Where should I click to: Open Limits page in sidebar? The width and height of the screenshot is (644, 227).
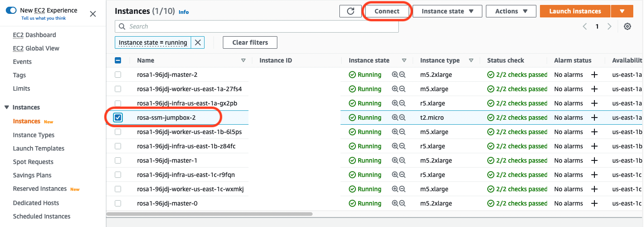click(x=21, y=88)
